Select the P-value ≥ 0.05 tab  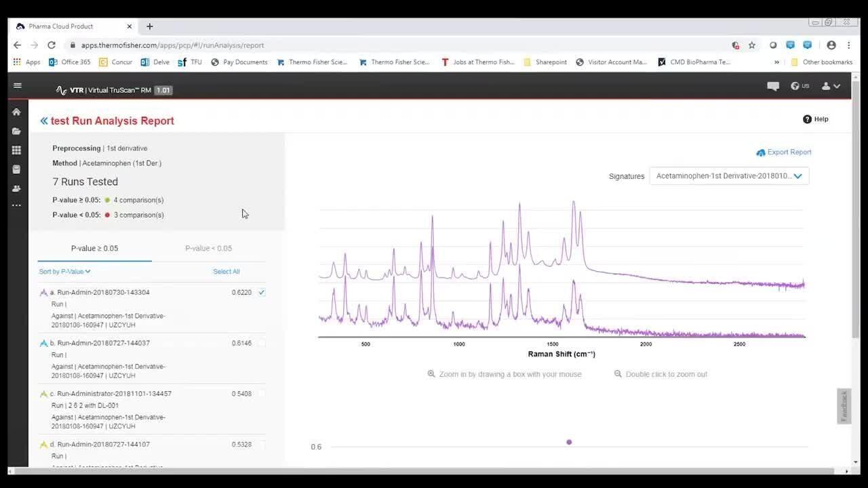(x=94, y=249)
